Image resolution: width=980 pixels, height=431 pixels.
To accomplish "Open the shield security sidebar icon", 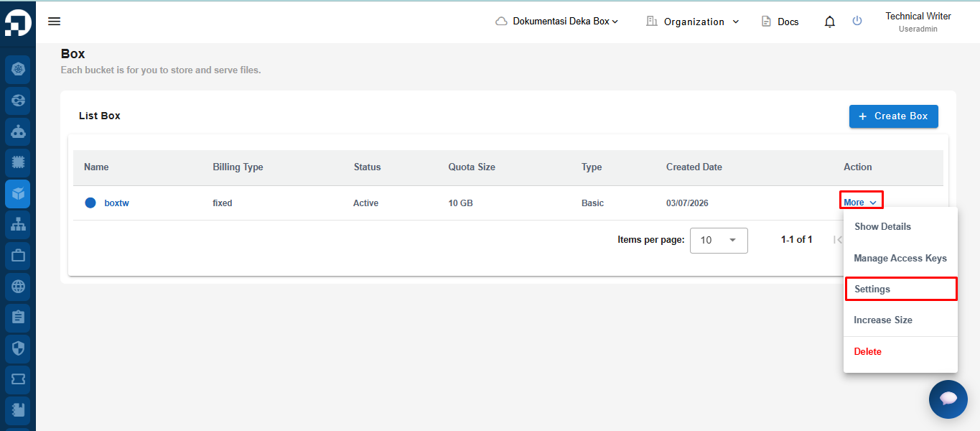I will tap(18, 348).
